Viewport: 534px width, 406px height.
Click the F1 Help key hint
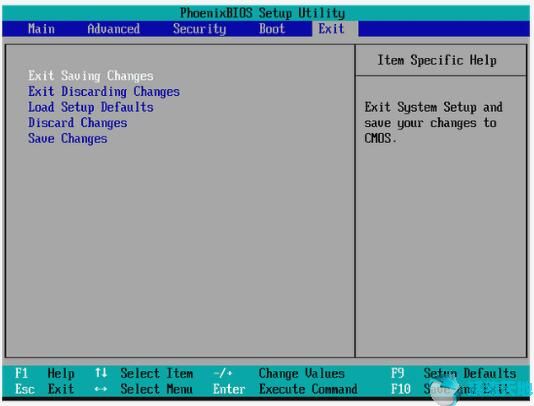(45, 373)
